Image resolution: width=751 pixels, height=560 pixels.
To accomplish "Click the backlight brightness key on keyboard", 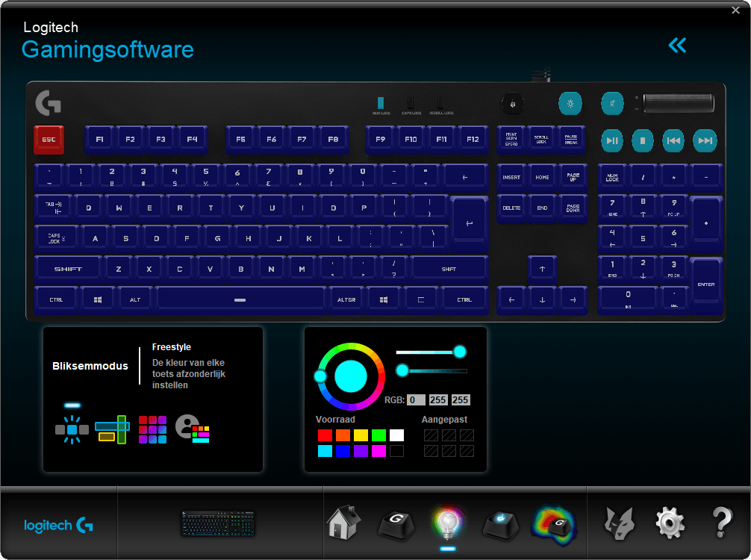I will tap(570, 104).
